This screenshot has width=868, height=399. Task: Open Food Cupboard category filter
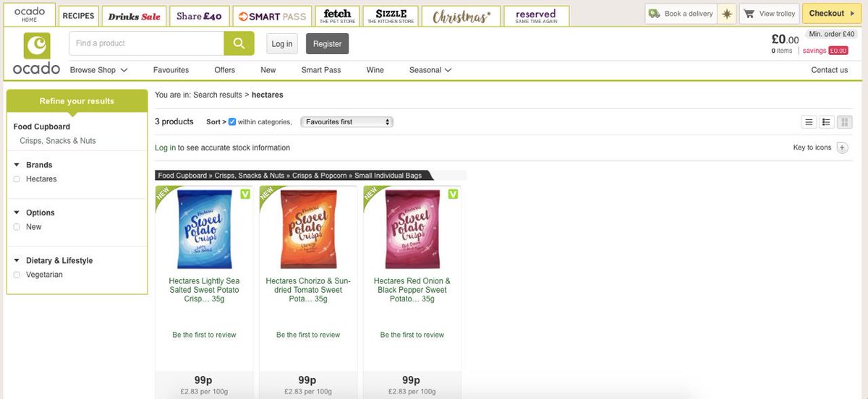42,126
